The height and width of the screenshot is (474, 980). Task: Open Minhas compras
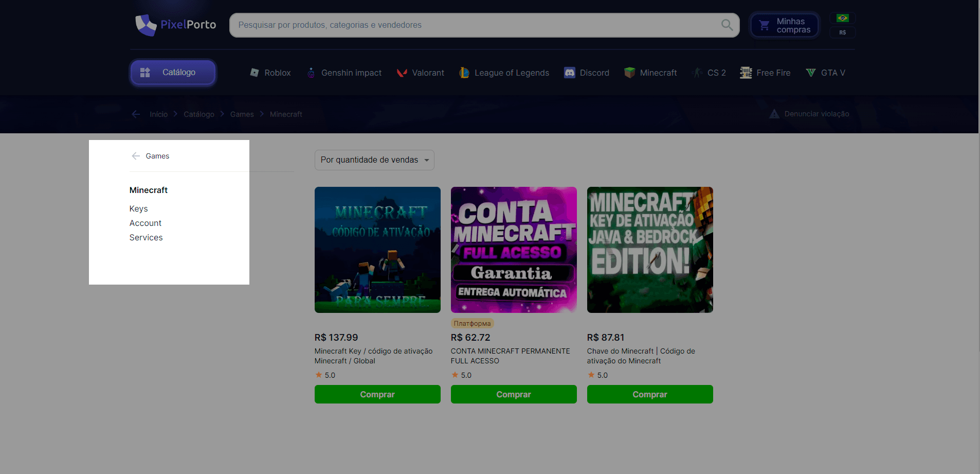(785, 25)
